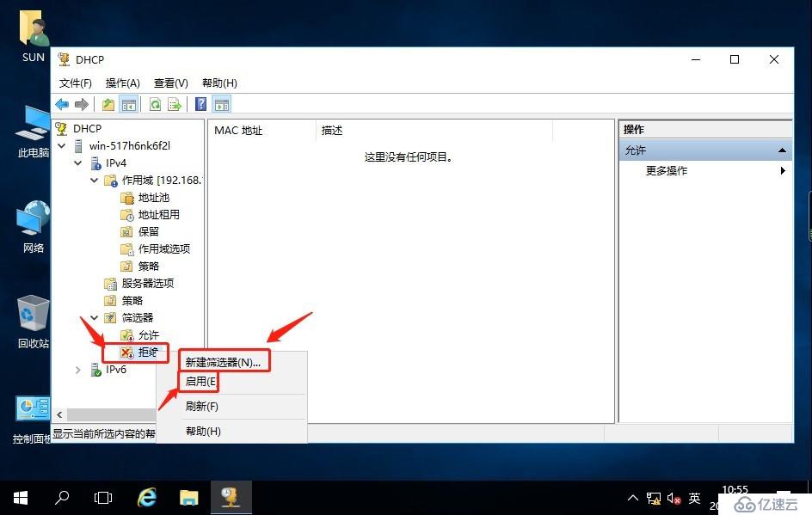Toggle the show/hide console tree icon
812x515 pixels.
129,105
